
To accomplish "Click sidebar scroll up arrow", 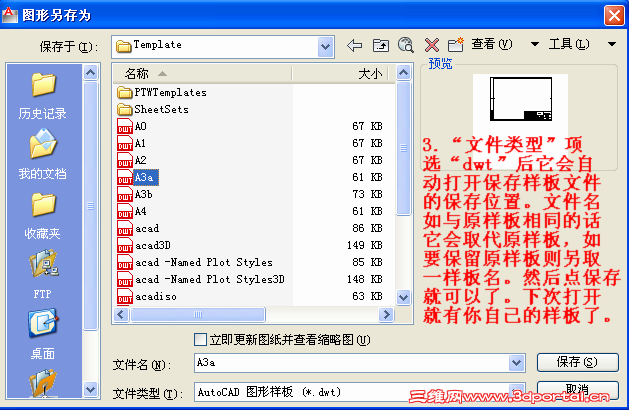I will 91,73.
